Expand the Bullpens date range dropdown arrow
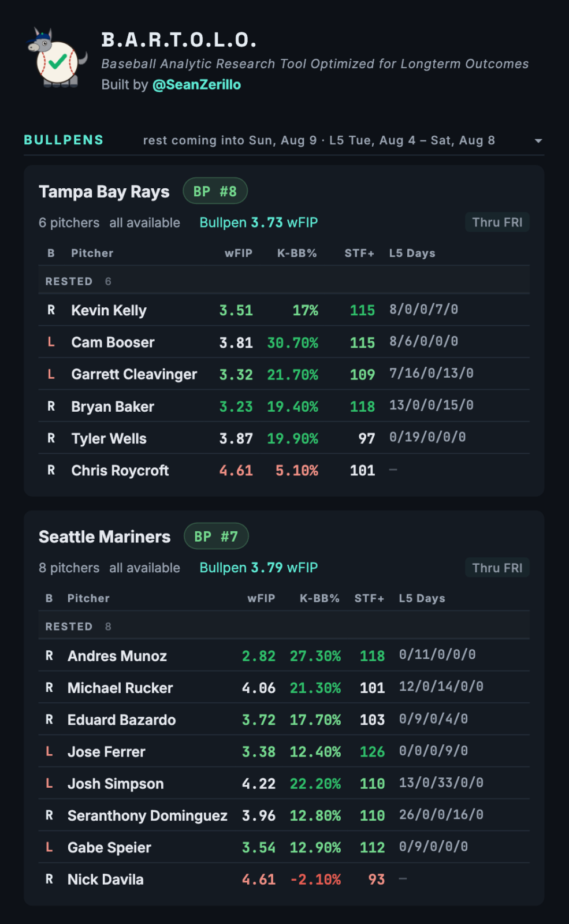 point(538,141)
